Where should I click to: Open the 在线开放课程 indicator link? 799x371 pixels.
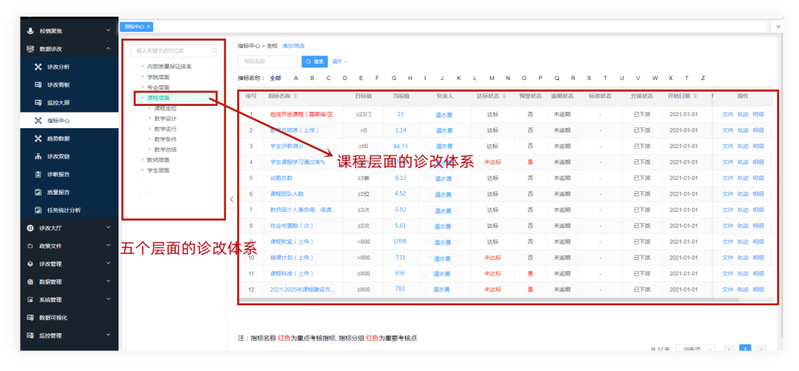304,115
